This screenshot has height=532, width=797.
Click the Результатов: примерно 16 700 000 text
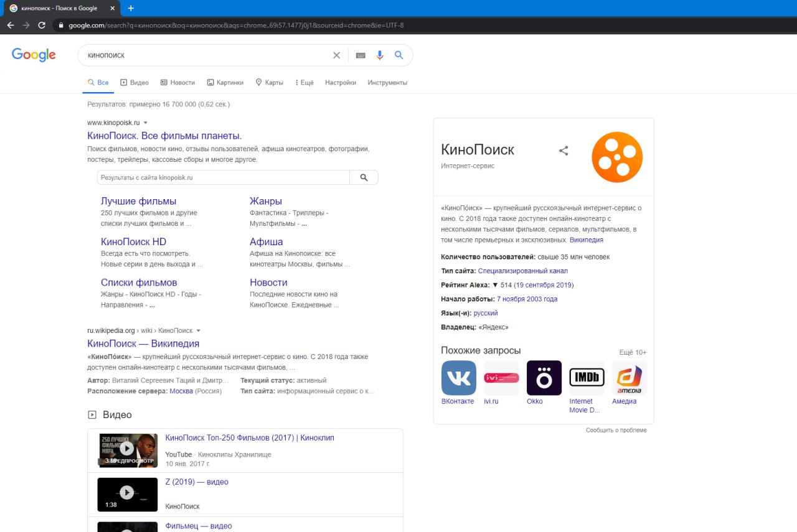159,104
